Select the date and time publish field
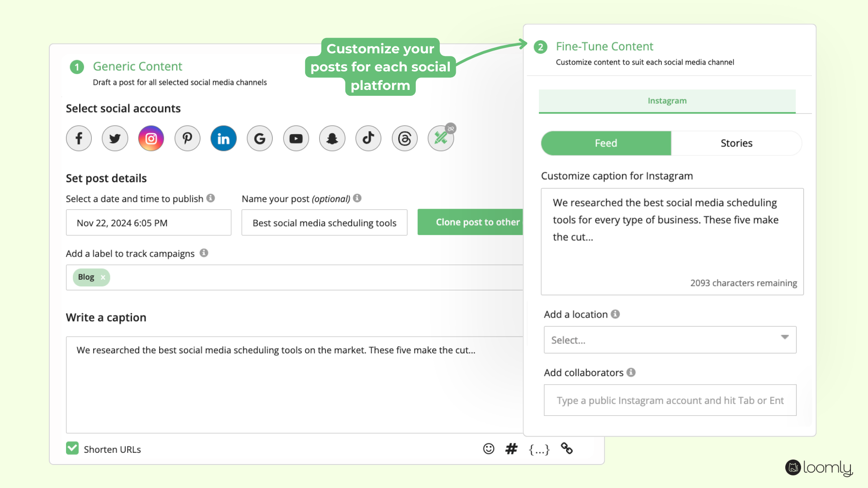Screen dimensions: 868x488 [x=148, y=222]
